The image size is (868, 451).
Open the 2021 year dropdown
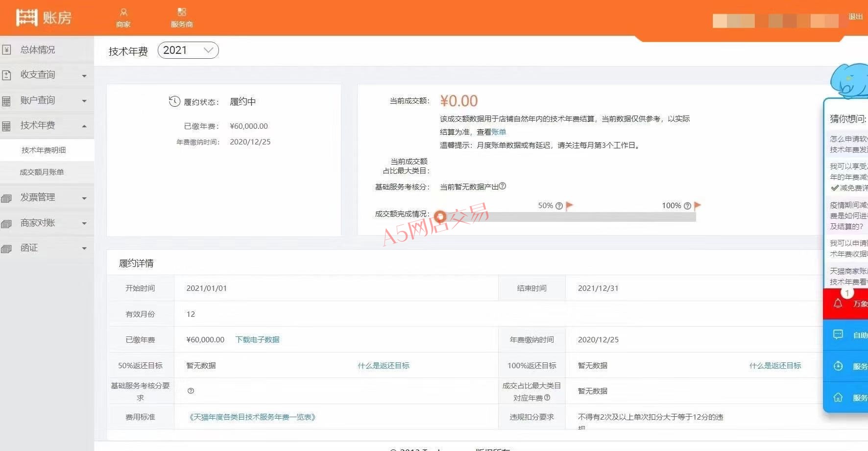pyautogui.click(x=188, y=50)
